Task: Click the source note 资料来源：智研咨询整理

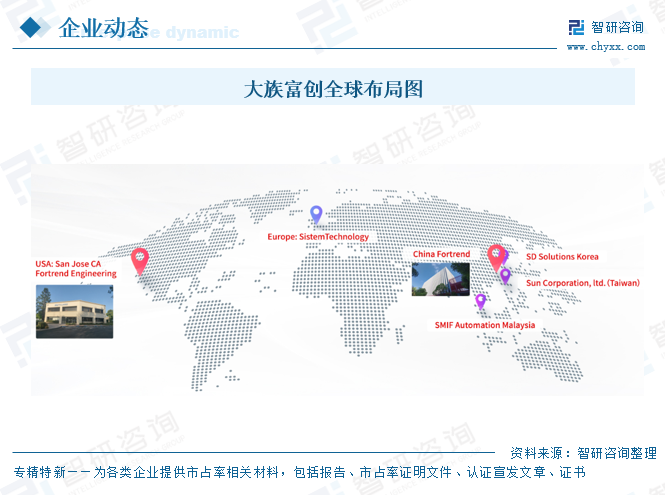Action: point(583,453)
